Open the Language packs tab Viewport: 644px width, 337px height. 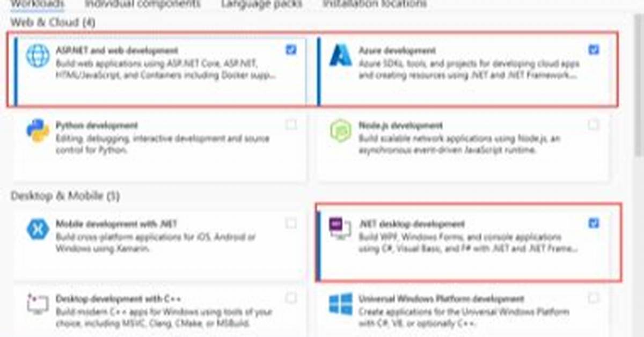click(261, 4)
